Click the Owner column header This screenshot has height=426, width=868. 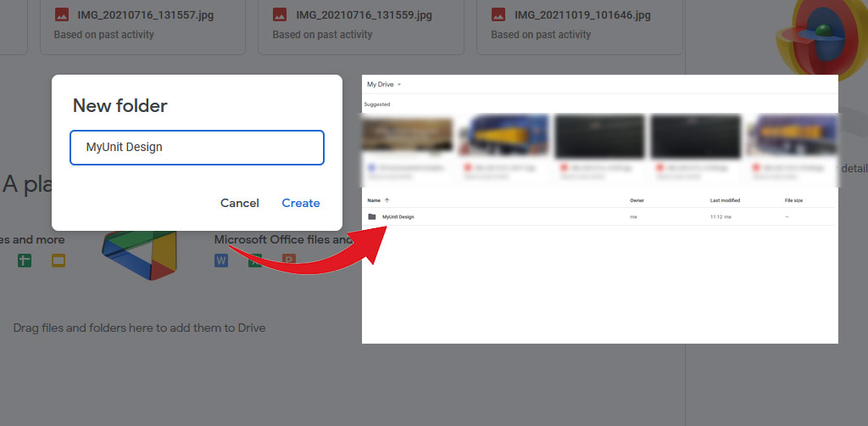tap(637, 200)
